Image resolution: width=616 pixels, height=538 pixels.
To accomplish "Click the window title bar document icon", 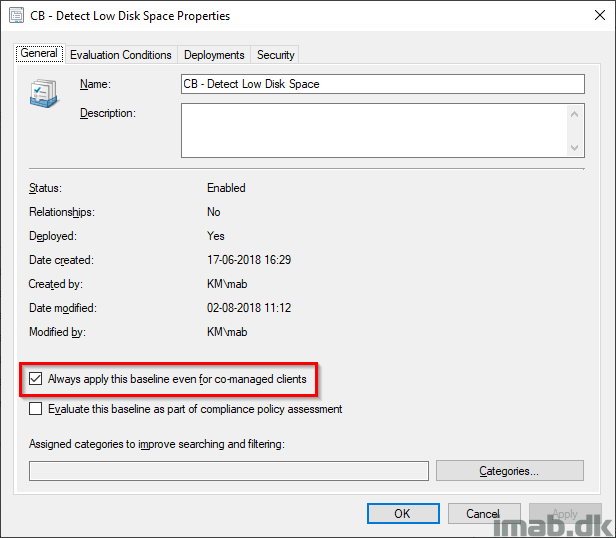I will point(16,16).
